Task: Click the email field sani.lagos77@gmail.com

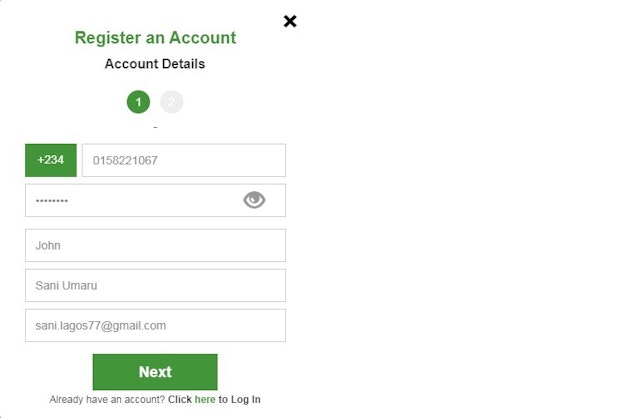Action: pos(155,325)
